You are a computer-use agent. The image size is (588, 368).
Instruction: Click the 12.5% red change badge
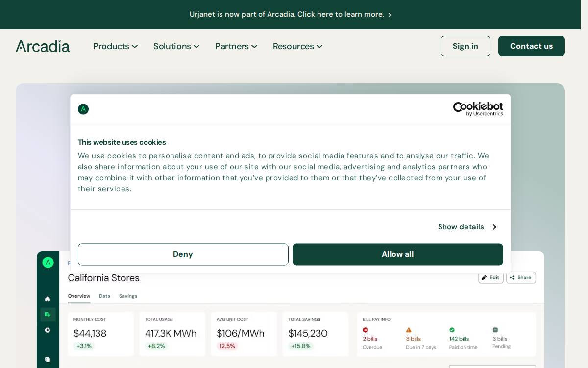(227, 346)
